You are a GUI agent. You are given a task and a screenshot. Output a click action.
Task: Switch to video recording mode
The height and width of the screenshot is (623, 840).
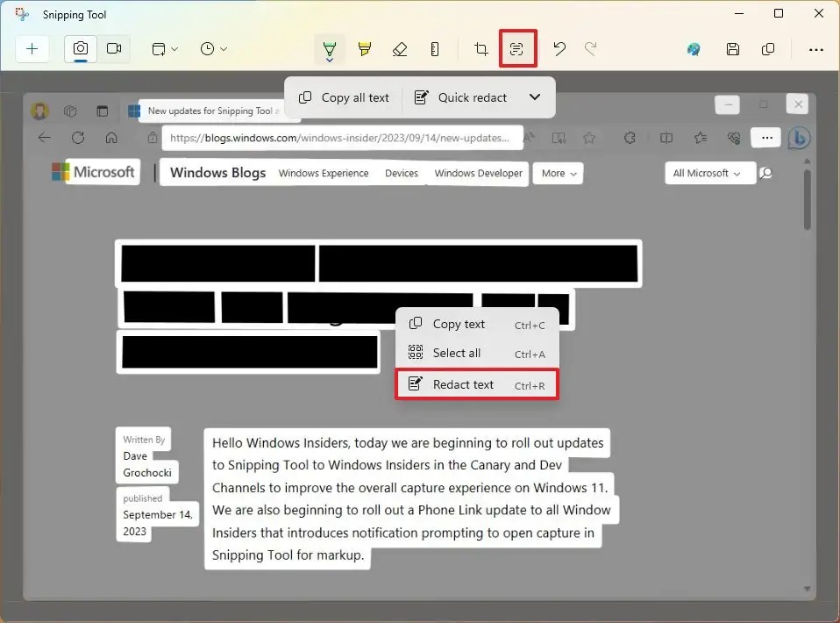click(114, 49)
